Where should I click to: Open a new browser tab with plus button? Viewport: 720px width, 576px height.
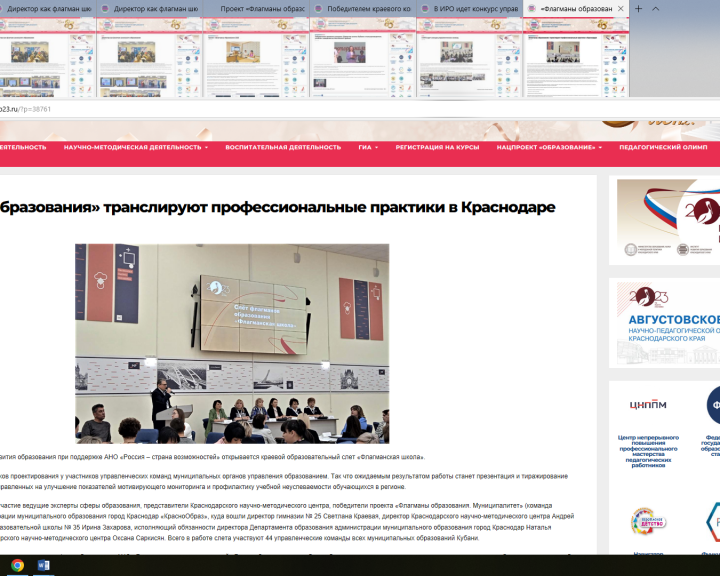pos(639,8)
